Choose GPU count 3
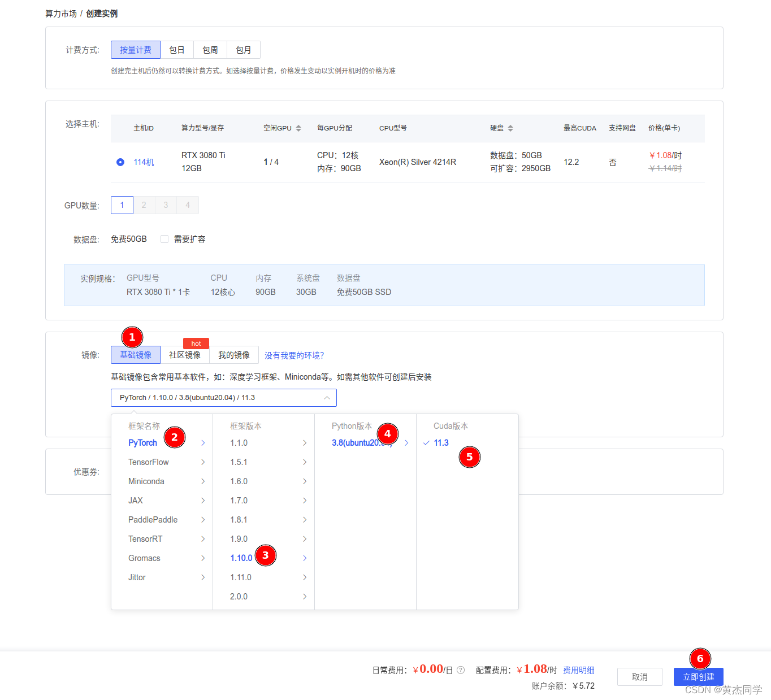This screenshot has width=771, height=700. coord(166,205)
